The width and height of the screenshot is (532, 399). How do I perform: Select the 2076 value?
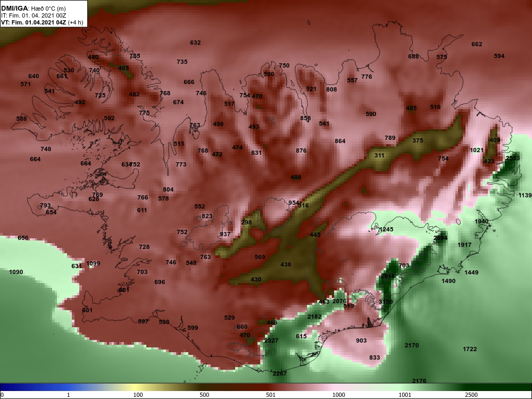[x=339, y=301]
